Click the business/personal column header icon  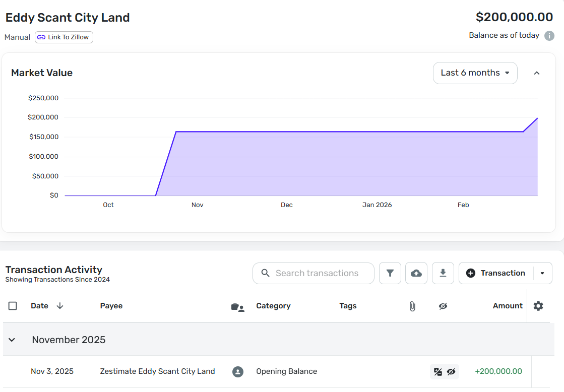pyautogui.click(x=237, y=306)
